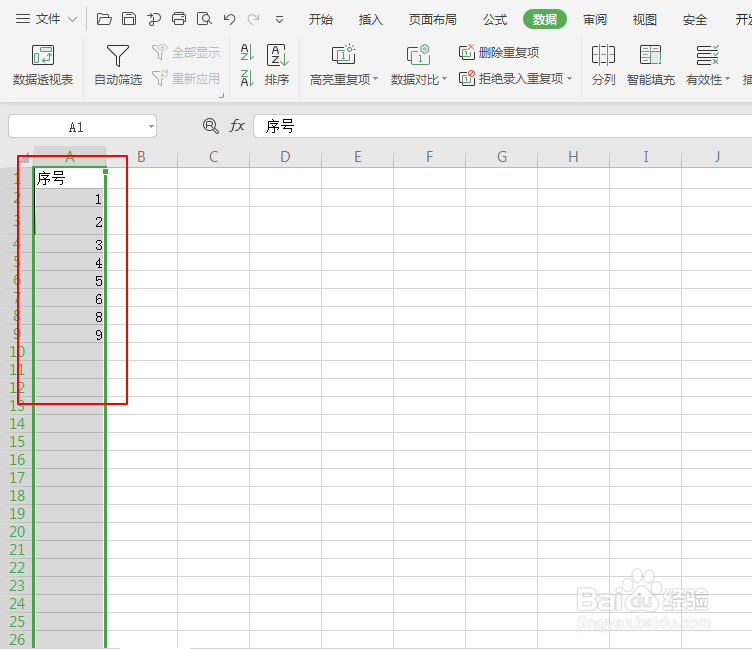
Task: Expand the 拒绝录入重复项 dropdown arrow
Action: (x=569, y=78)
